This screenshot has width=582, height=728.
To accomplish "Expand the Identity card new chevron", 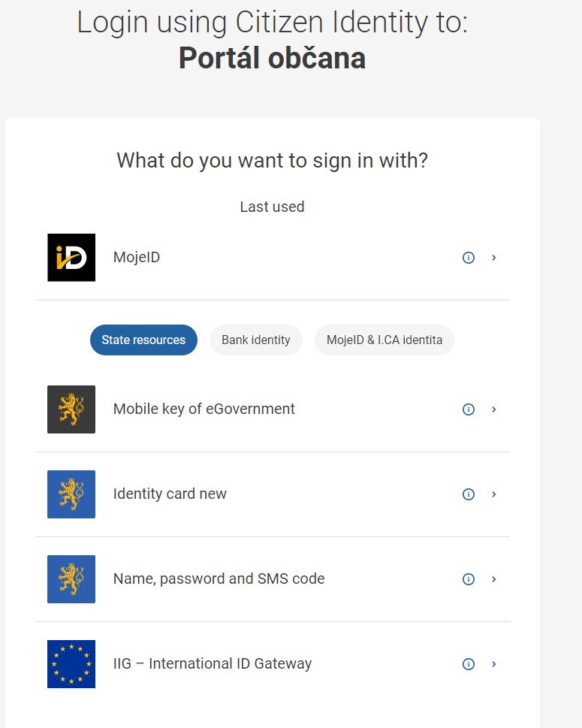I will [x=494, y=494].
